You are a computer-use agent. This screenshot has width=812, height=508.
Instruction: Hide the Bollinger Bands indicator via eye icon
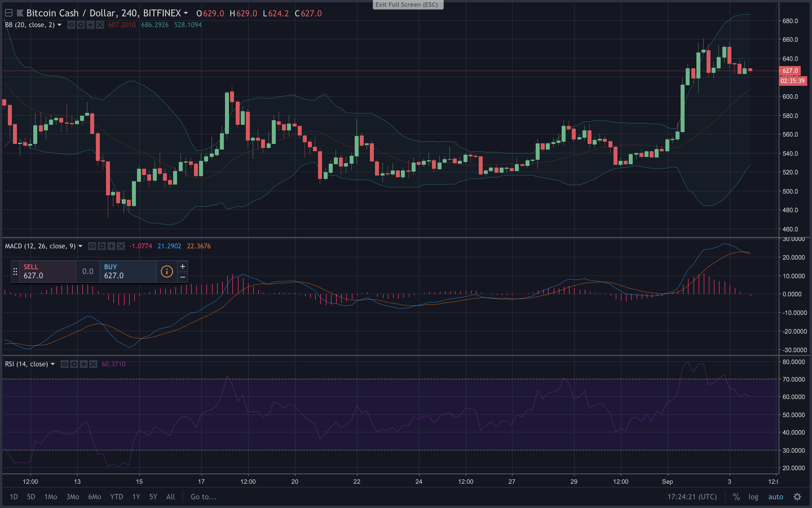(x=71, y=25)
